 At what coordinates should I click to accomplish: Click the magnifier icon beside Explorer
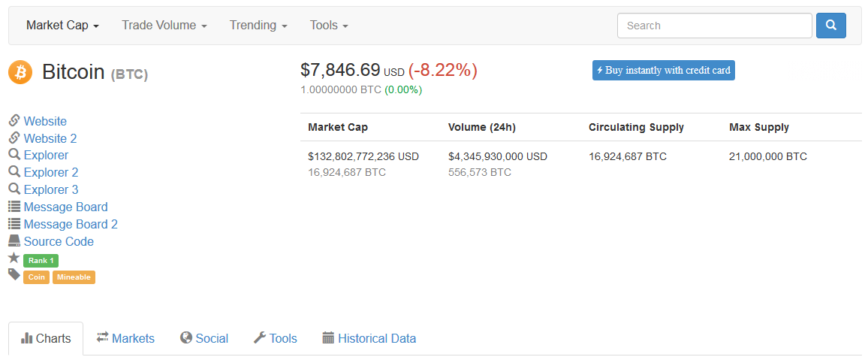click(14, 155)
